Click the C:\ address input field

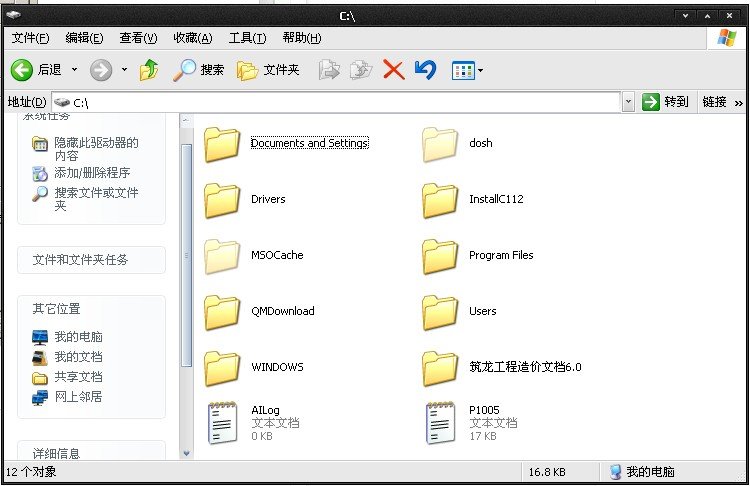(x=336, y=102)
